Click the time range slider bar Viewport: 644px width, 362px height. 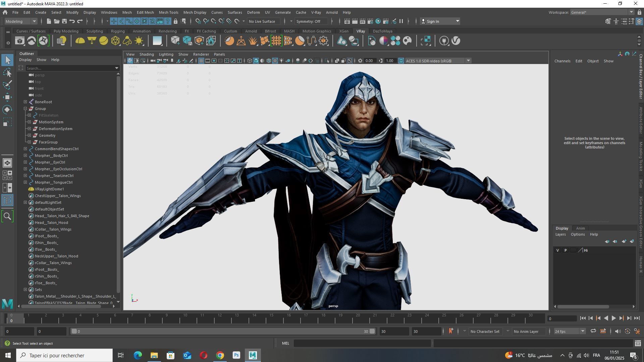[x=223, y=331]
